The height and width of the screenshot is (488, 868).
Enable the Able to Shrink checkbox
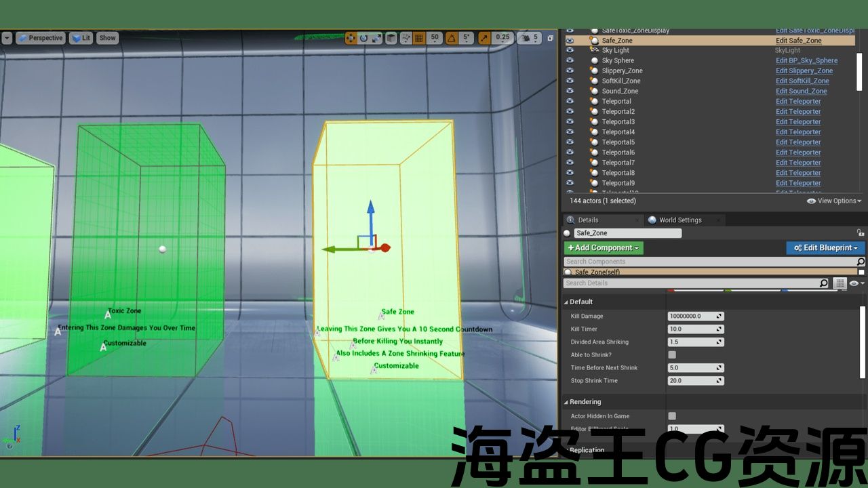click(x=672, y=354)
